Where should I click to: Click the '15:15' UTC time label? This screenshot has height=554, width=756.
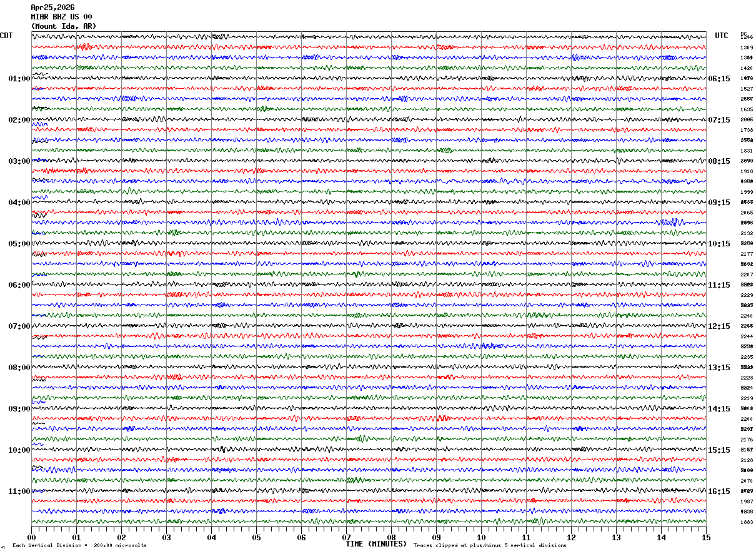click(x=719, y=450)
